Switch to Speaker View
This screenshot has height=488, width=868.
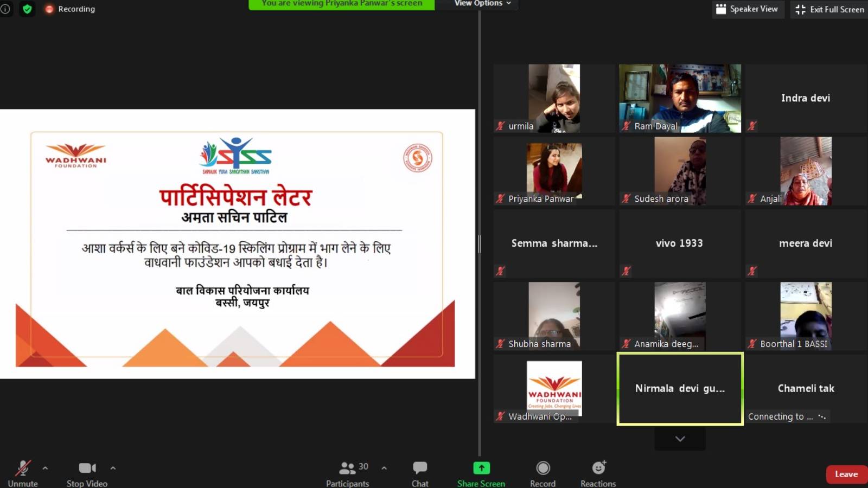[x=748, y=9]
